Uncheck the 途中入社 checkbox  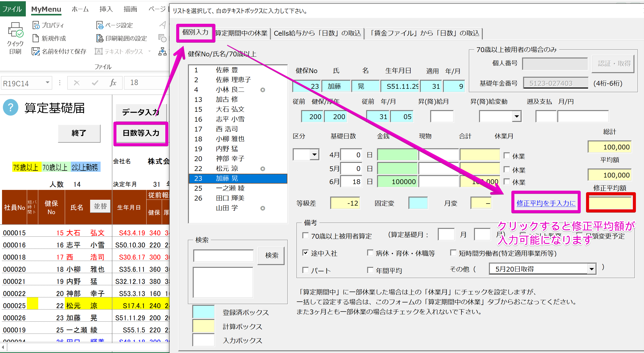(x=306, y=253)
